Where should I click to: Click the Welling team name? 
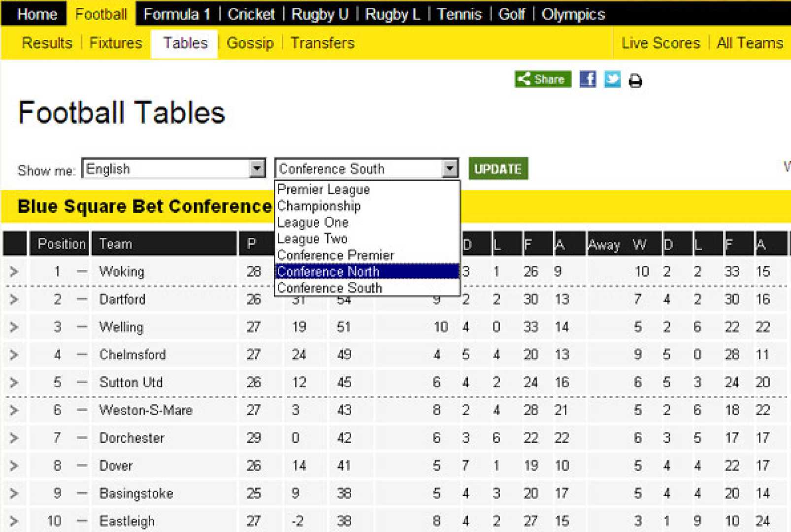[x=121, y=327]
